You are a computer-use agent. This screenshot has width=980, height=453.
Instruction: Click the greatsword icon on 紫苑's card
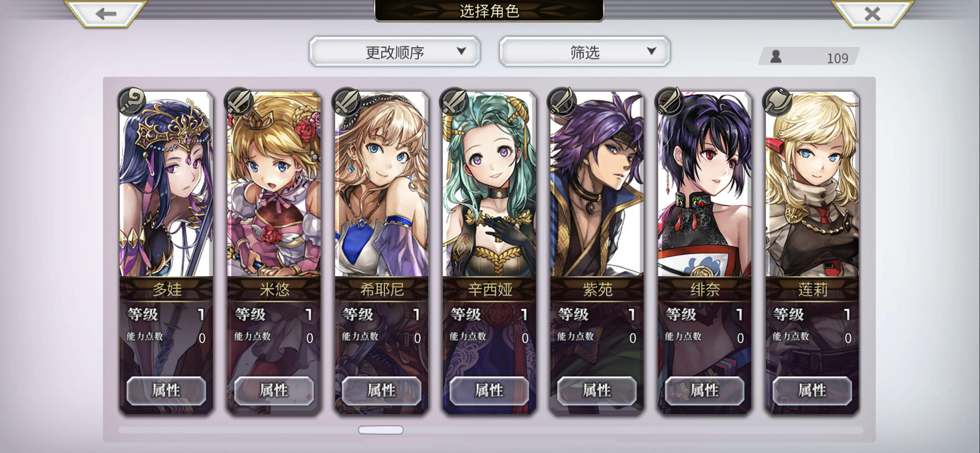(563, 101)
